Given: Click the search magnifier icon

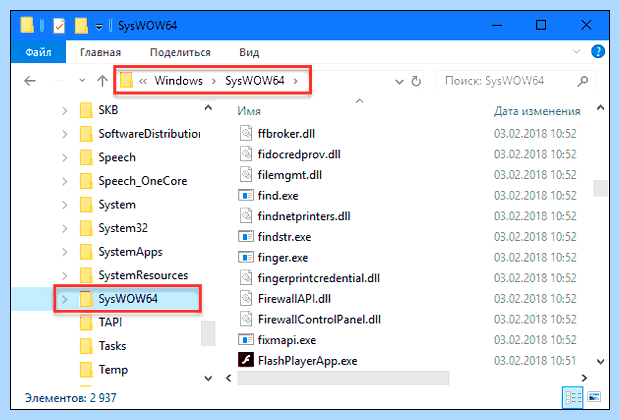Looking at the screenshot, I should pos(582,81).
